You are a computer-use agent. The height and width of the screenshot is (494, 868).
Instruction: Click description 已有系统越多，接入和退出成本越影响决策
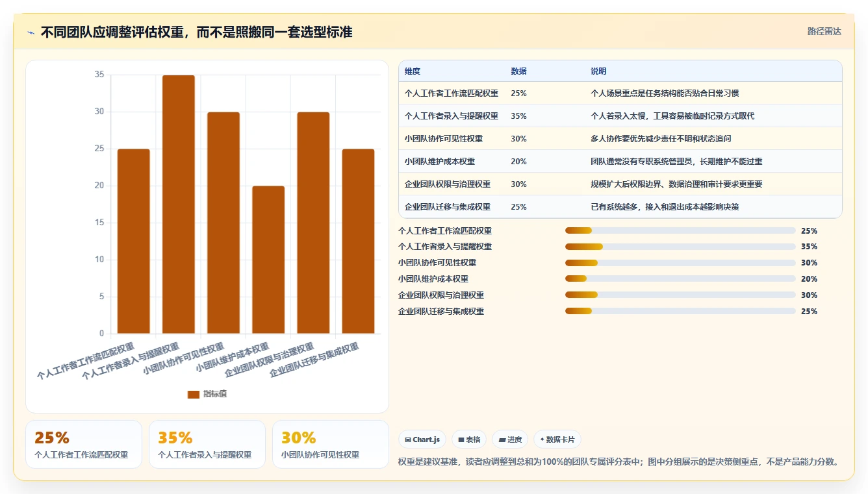[665, 207]
